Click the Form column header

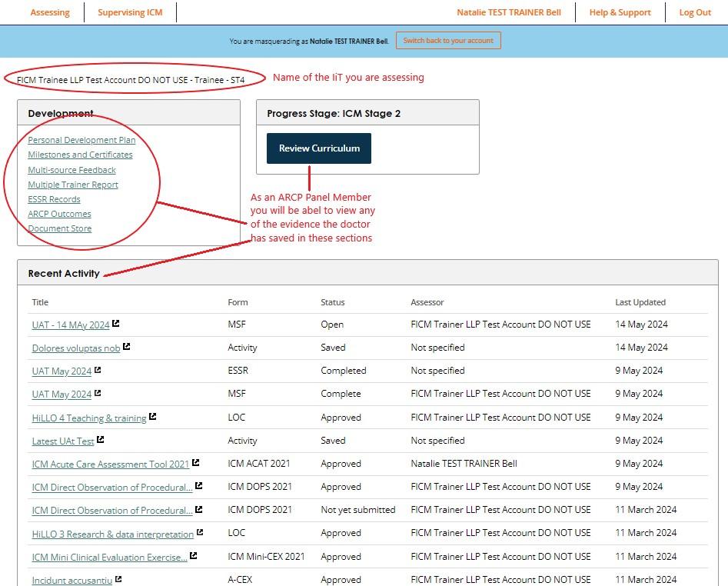point(238,302)
